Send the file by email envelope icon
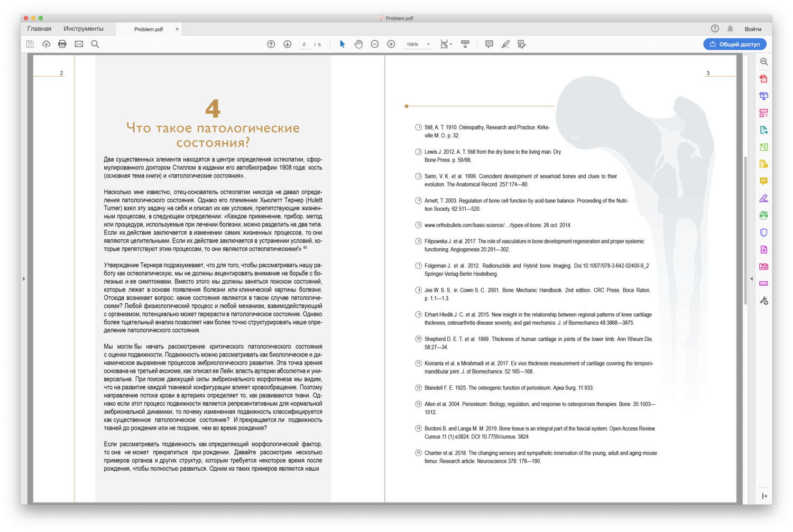This screenshot has width=793, height=532. point(79,44)
